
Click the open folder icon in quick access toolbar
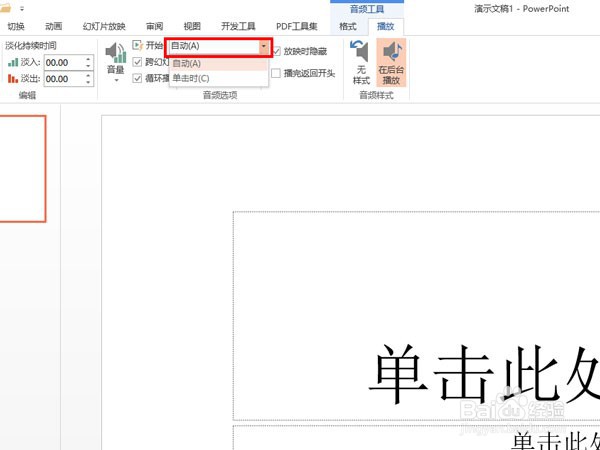click(5, 8)
